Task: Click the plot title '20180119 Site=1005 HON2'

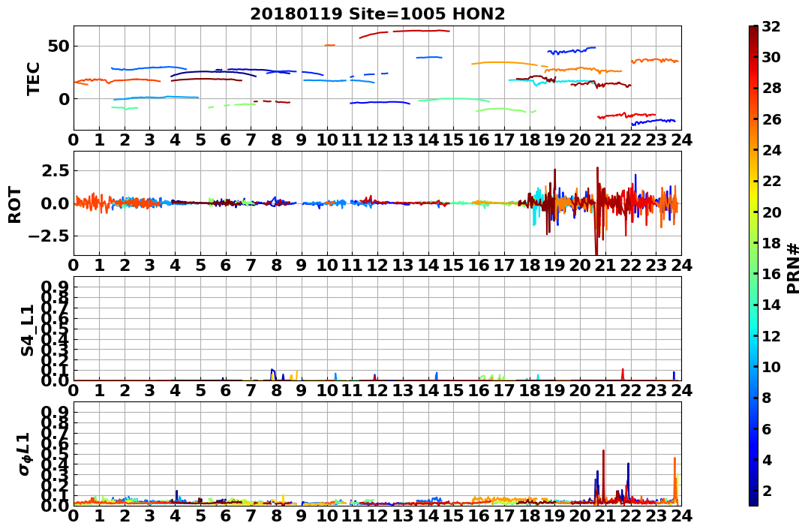Action: point(377,14)
